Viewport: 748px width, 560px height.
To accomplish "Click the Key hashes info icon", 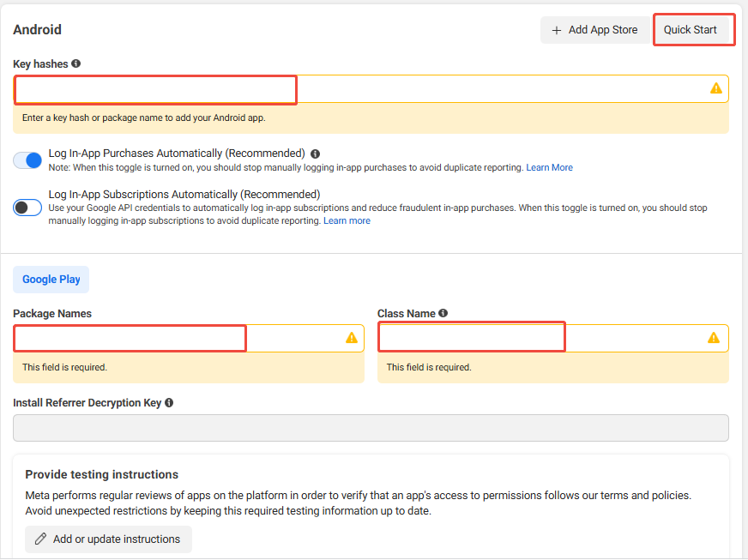I will [x=76, y=63].
